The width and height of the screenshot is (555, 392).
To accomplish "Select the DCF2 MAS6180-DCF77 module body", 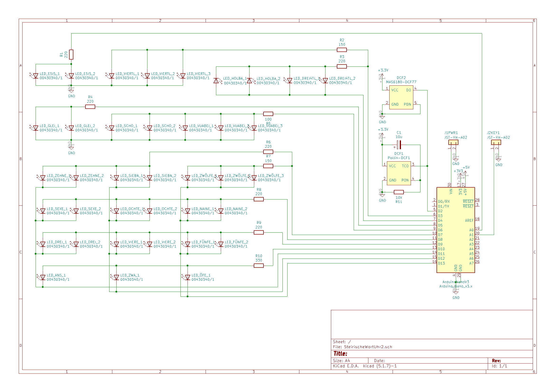I will point(401,97).
